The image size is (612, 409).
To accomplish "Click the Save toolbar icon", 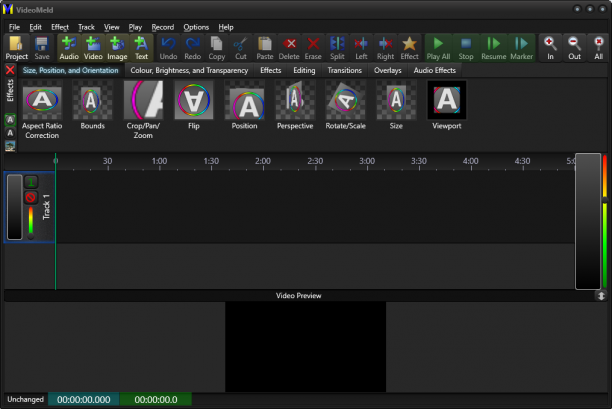I will point(42,48).
